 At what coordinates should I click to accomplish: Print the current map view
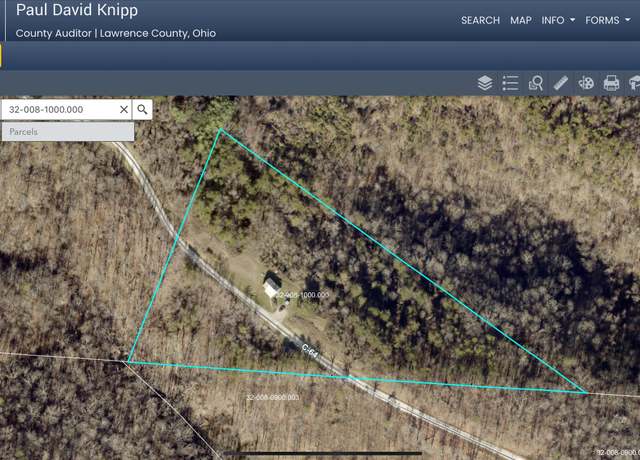(x=611, y=83)
